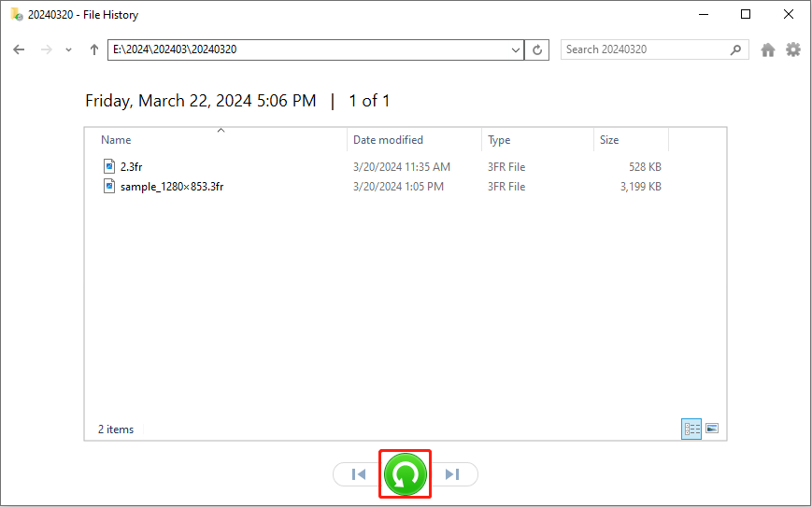Viewport: 812px width, 507px height.
Task: Click the File History title bar icon
Action: 17,14
